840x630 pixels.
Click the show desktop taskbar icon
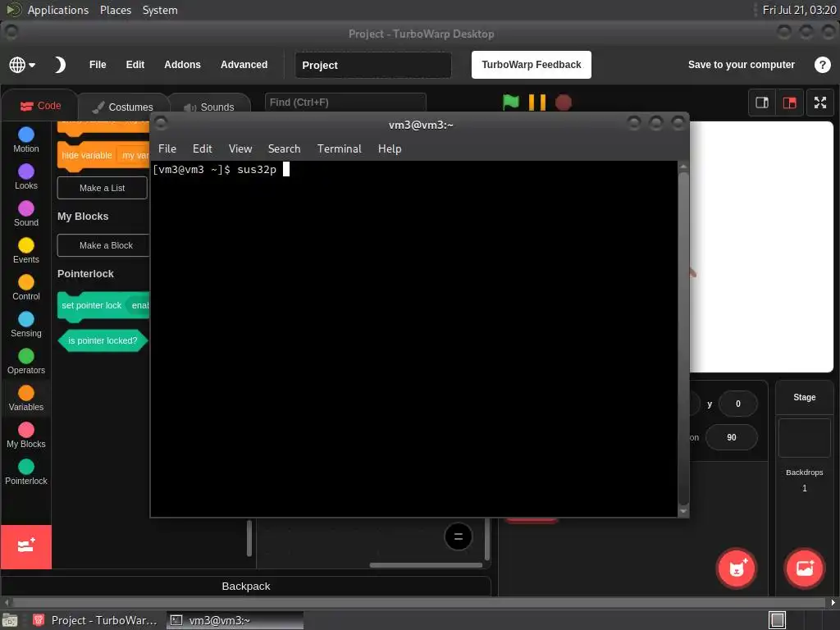[10, 620]
